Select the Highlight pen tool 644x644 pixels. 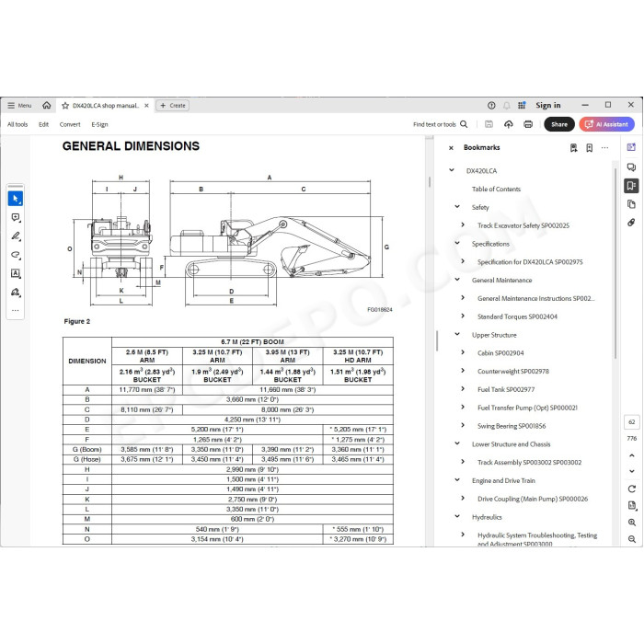pyautogui.click(x=16, y=236)
